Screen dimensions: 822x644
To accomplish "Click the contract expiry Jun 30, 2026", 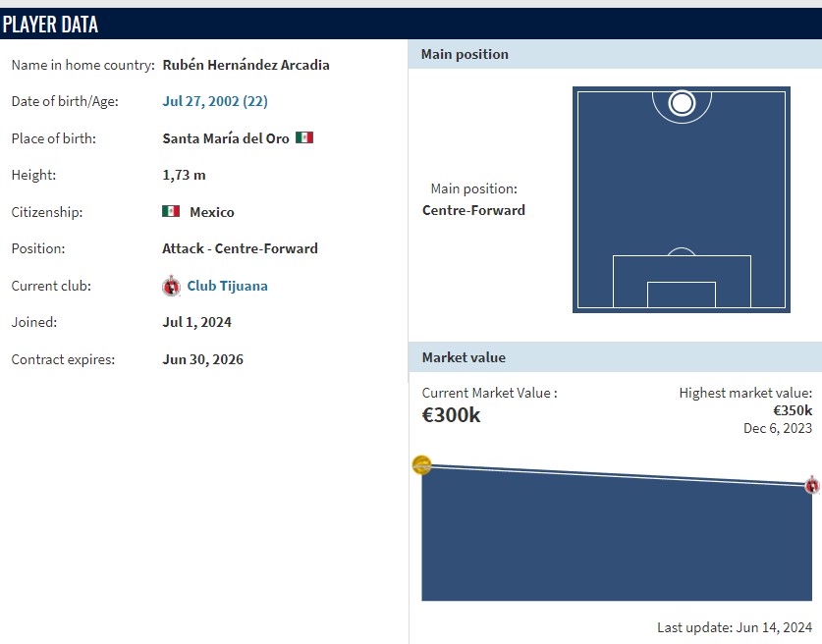I will click(202, 359).
